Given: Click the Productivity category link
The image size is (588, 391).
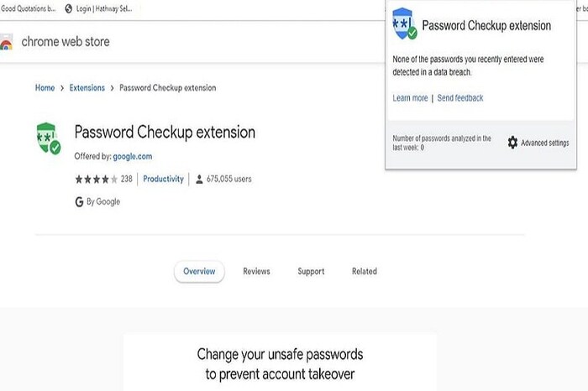Looking at the screenshot, I should 163,179.
